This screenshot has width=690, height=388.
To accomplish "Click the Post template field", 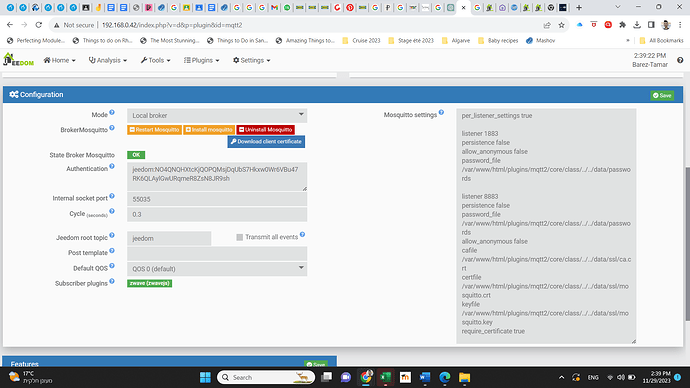I will coord(217,253).
